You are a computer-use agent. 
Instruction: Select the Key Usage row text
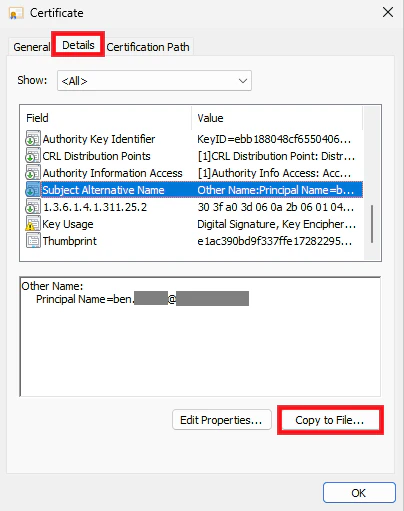click(68, 224)
